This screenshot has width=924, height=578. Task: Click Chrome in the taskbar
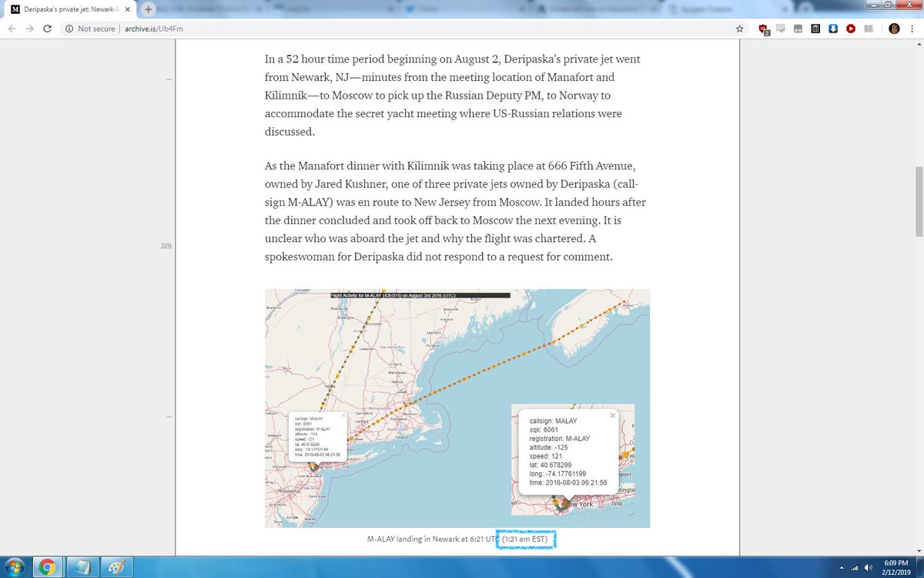[47, 568]
